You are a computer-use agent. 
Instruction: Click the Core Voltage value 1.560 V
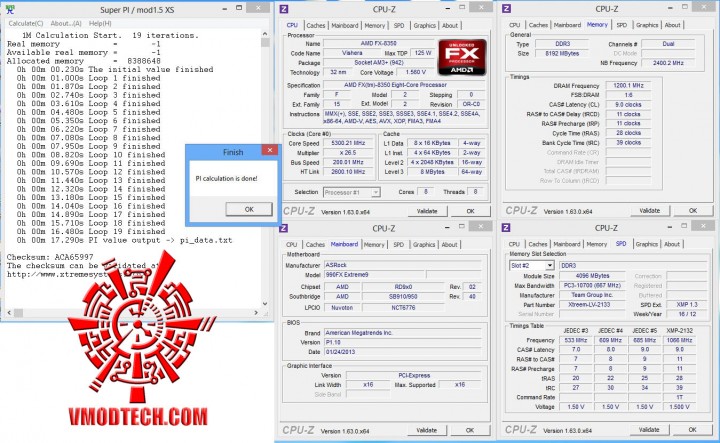[416, 73]
